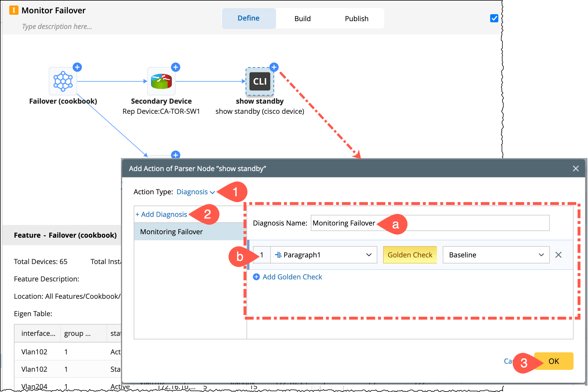Select the CLI show standby node
Screen dimensions: 588x392
tap(260, 81)
